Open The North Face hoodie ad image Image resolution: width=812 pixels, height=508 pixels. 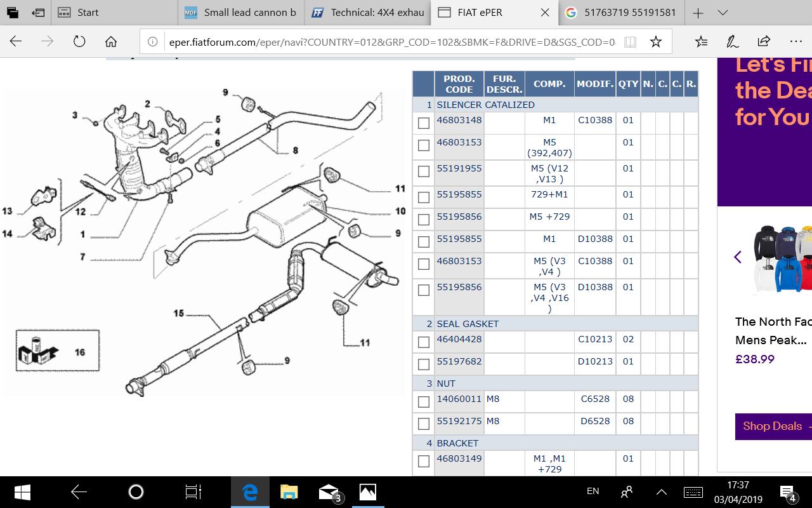coord(783,260)
